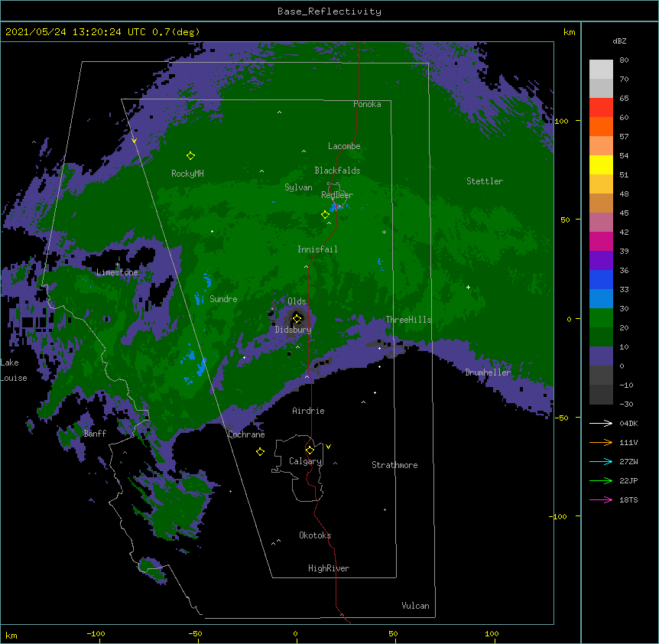Screen dimensions: 659x644
Task: Click the bright green 30-20 dBZ swatch
Action: (x=601, y=318)
